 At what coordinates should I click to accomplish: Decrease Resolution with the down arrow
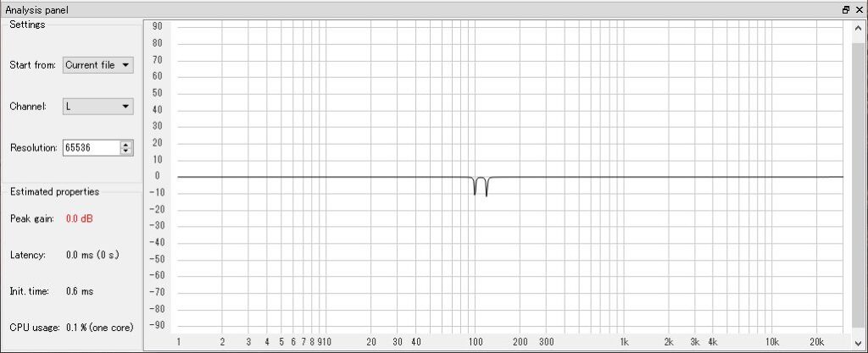[126, 152]
